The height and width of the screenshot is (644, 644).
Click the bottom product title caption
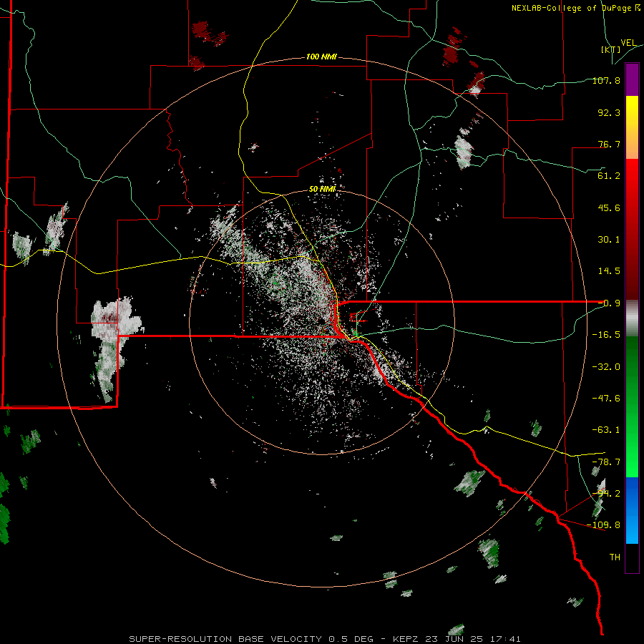tap(325, 639)
